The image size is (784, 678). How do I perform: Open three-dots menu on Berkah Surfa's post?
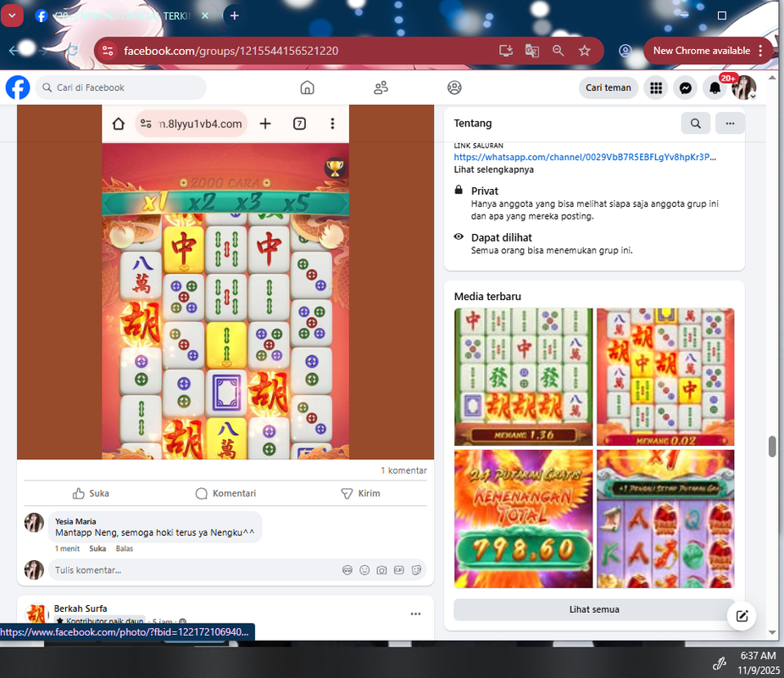415,614
